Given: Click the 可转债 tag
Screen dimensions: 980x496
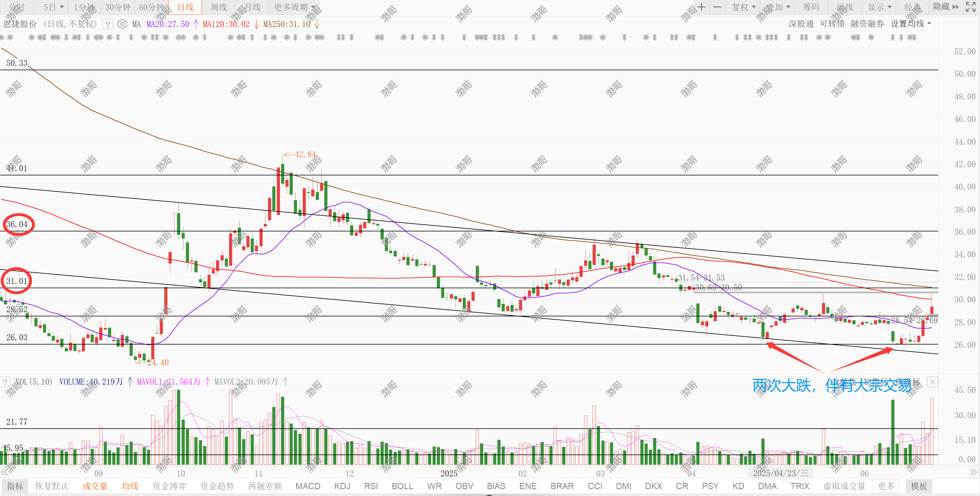Looking at the screenshot, I should [832, 24].
